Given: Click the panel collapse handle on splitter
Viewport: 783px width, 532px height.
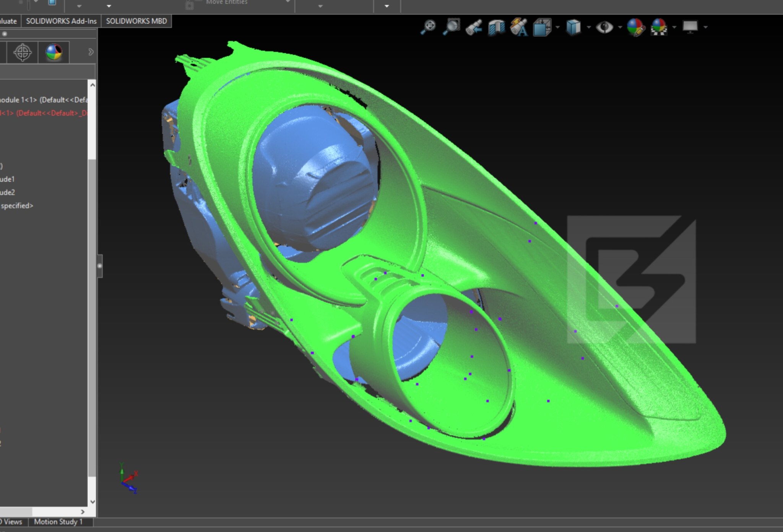Looking at the screenshot, I should (99, 266).
